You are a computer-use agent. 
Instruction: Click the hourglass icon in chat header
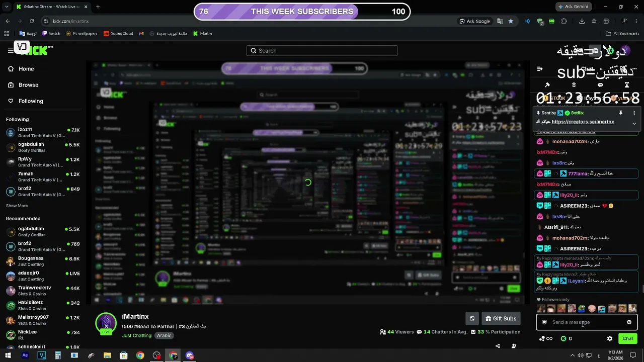coord(627,85)
